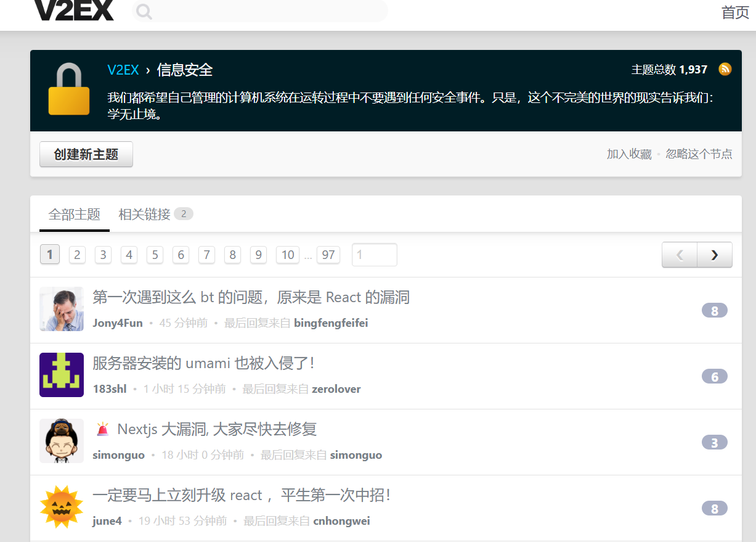Click reply count badge on umami topic
The image size is (756, 542).
(x=714, y=377)
